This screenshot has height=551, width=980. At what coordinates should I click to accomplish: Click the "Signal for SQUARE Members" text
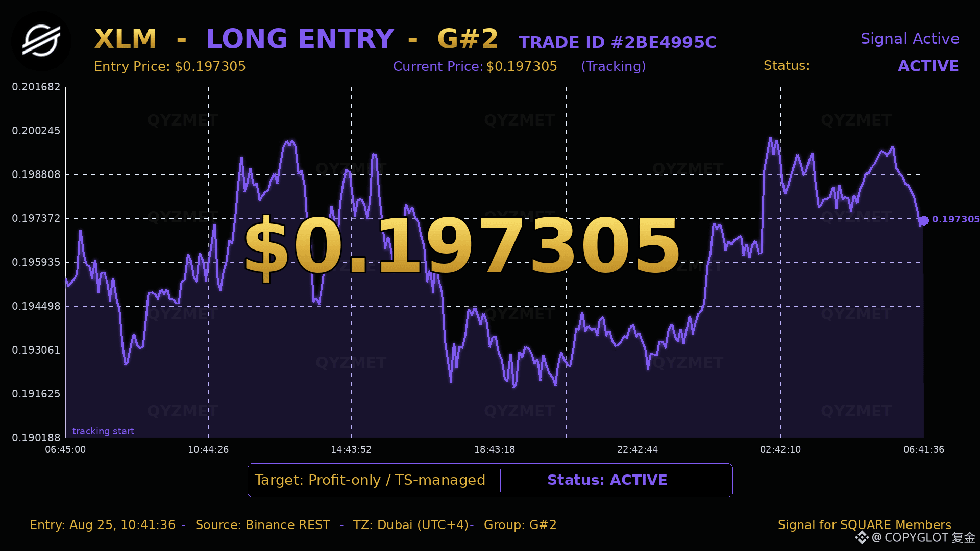click(x=865, y=525)
